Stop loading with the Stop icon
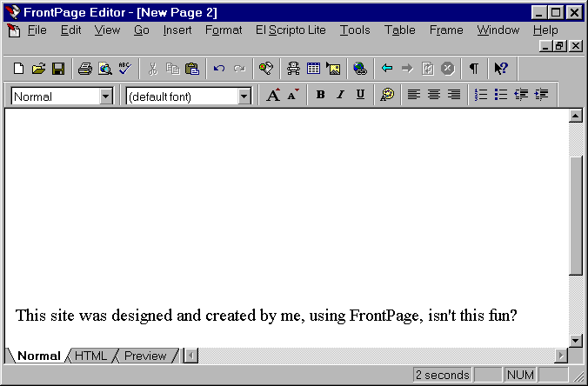The image size is (588, 386). (447, 69)
